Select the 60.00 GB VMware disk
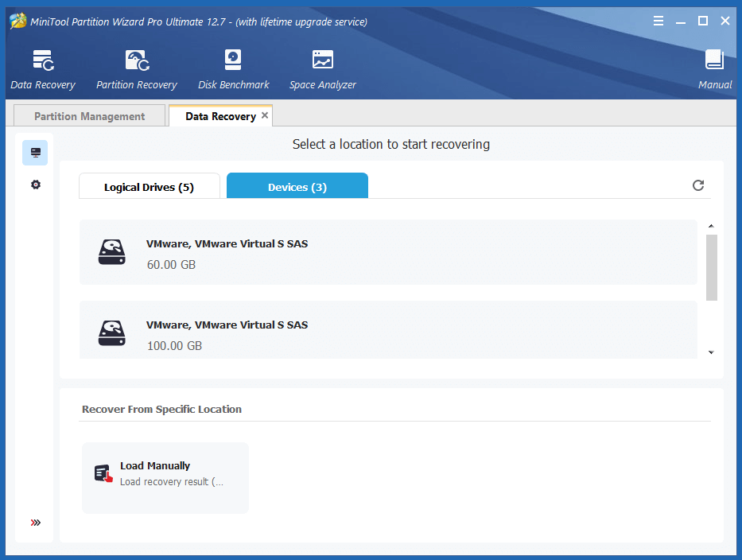The width and height of the screenshot is (742, 560). (388, 252)
